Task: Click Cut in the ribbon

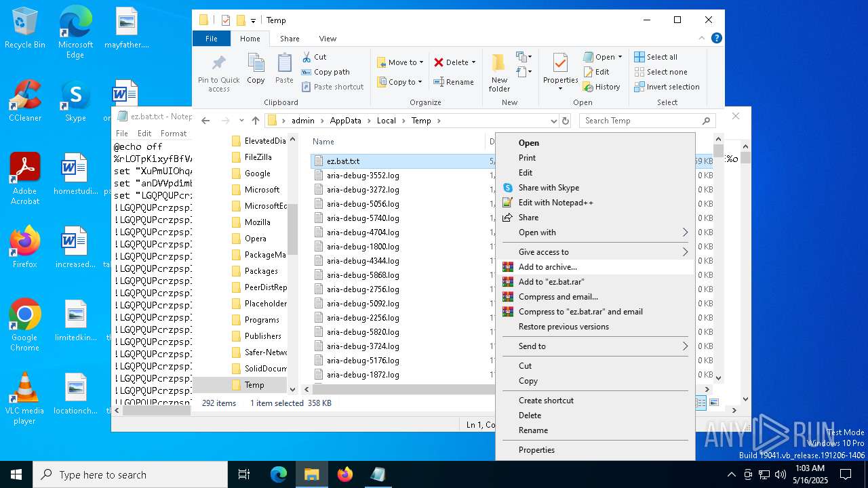Action: (314, 57)
